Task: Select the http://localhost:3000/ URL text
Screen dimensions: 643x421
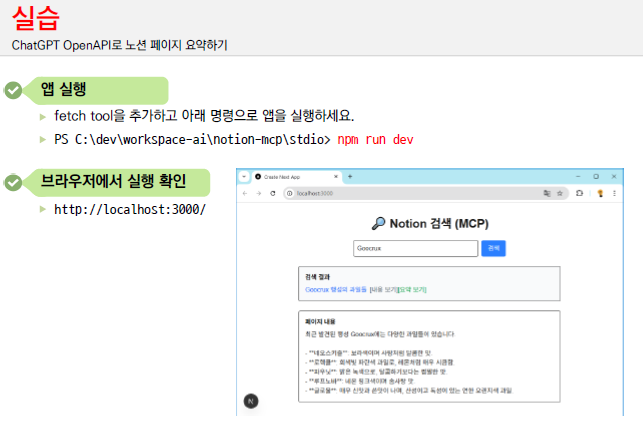Action: (130, 209)
